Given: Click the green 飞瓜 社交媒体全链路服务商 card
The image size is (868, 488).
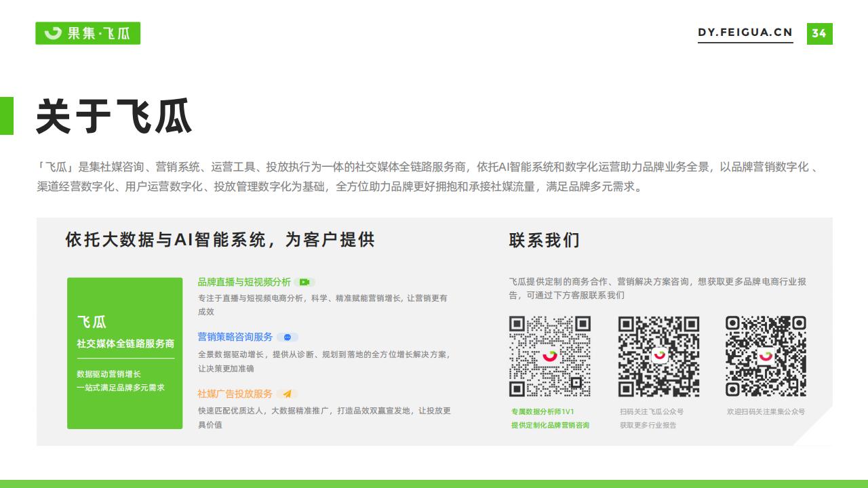Looking at the screenshot, I should coord(125,353).
